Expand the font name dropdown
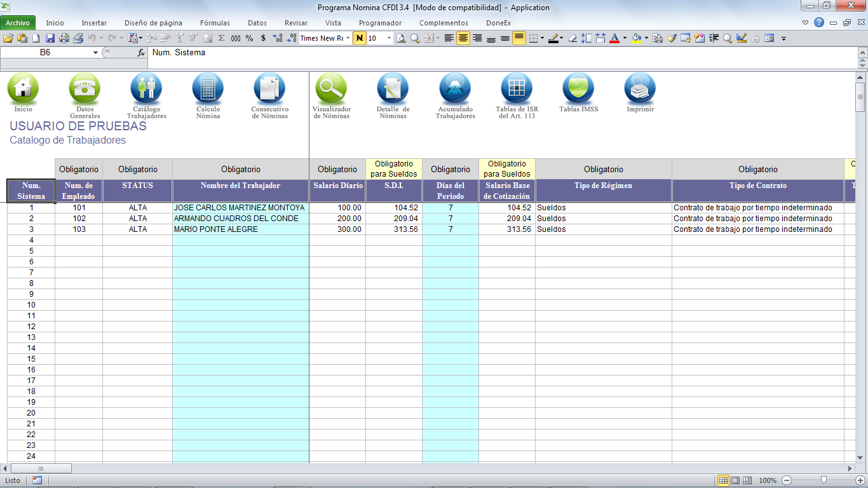 [x=348, y=38]
